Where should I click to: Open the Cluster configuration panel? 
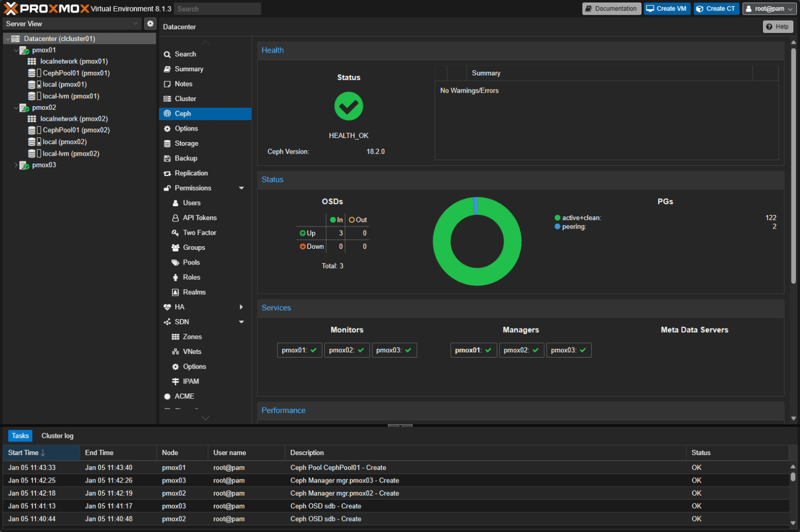[x=185, y=98]
